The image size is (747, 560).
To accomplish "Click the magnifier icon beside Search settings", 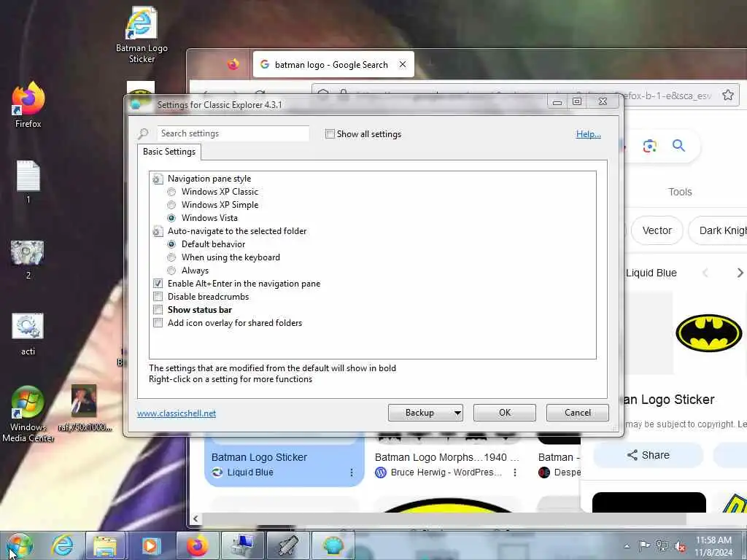I will tap(143, 134).
